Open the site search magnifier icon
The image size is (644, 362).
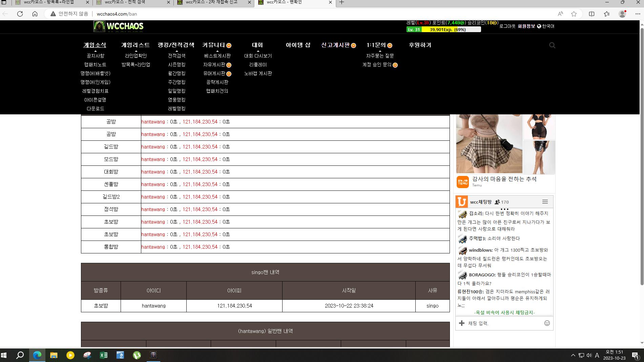click(552, 45)
